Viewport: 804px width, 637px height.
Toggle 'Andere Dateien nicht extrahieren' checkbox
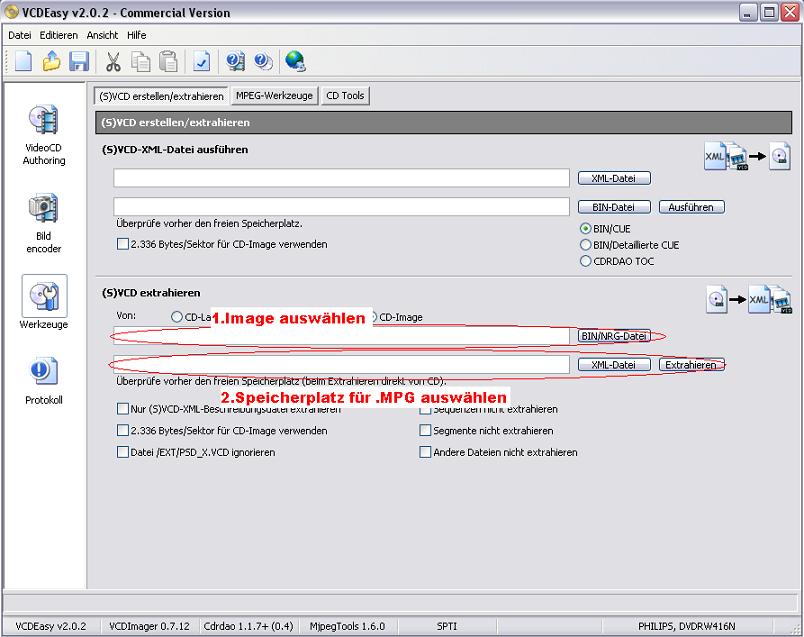425,452
